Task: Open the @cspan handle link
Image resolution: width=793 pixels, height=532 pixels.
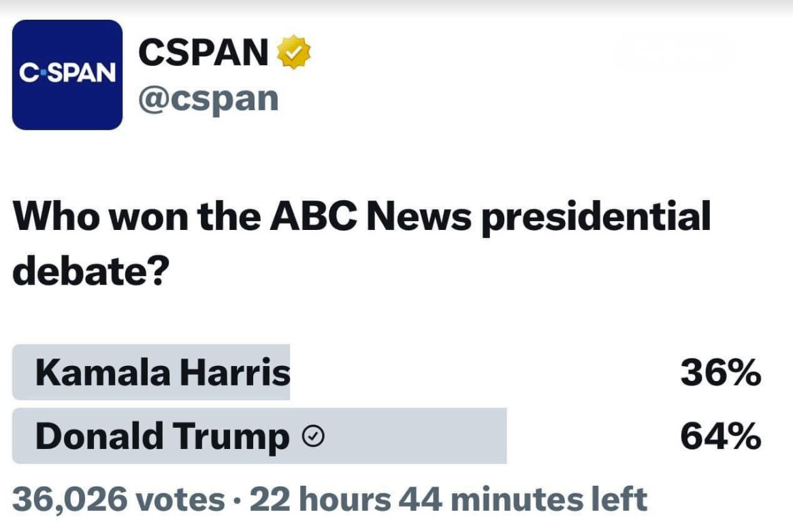Action: click(209, 99)
